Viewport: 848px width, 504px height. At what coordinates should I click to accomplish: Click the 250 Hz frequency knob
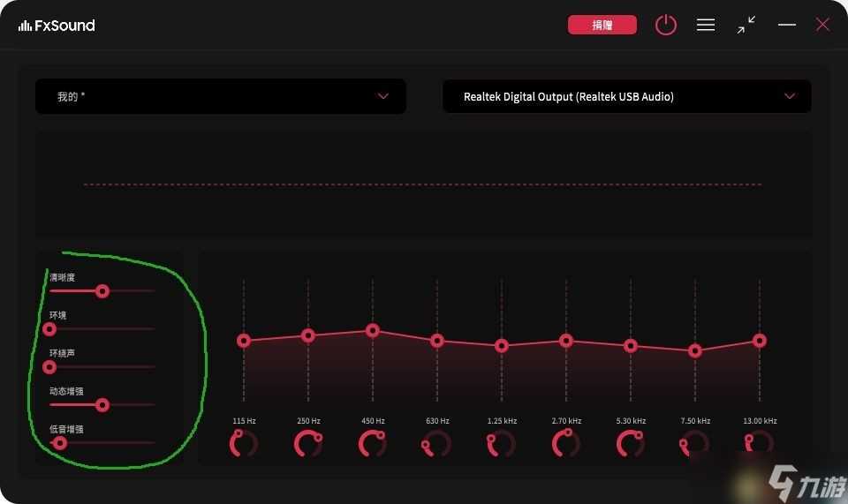point(307,443)
